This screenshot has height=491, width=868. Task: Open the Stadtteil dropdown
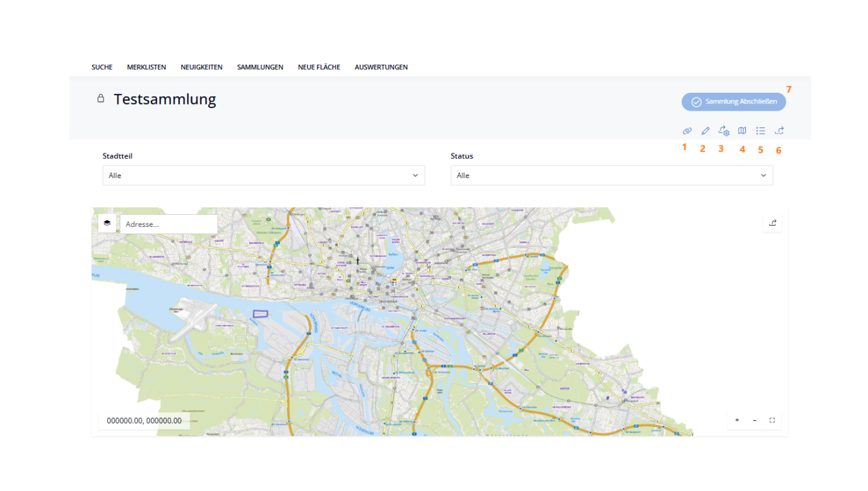click(x=264, y=175)
